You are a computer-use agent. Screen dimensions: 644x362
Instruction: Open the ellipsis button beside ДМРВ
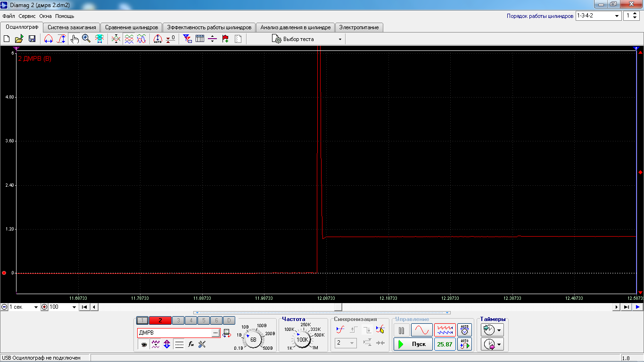point(215,333)
